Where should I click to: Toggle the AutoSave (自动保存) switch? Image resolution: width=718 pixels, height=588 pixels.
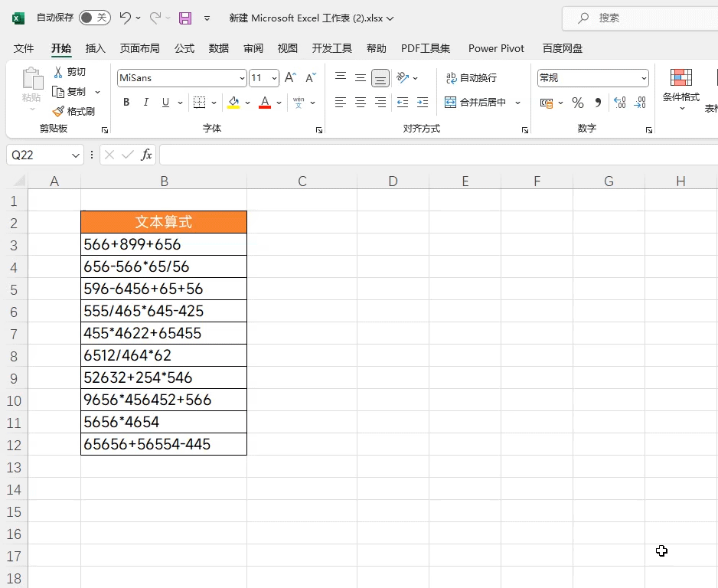pyautogui.click(x=95, y=18)
